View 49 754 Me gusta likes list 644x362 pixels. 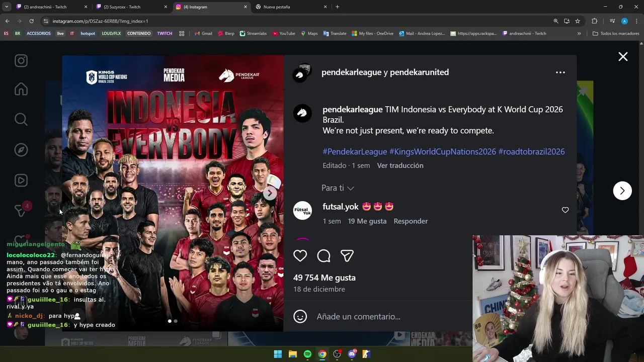click(325, 278)
